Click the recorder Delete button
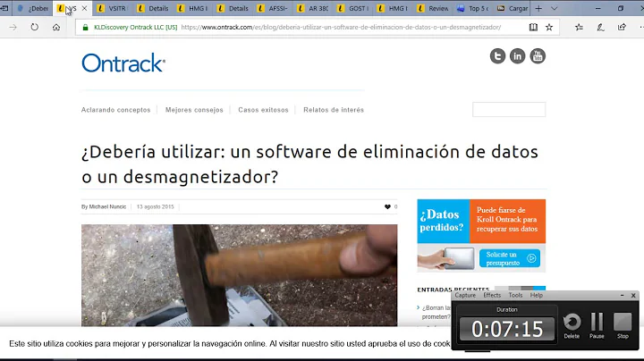 572,326
